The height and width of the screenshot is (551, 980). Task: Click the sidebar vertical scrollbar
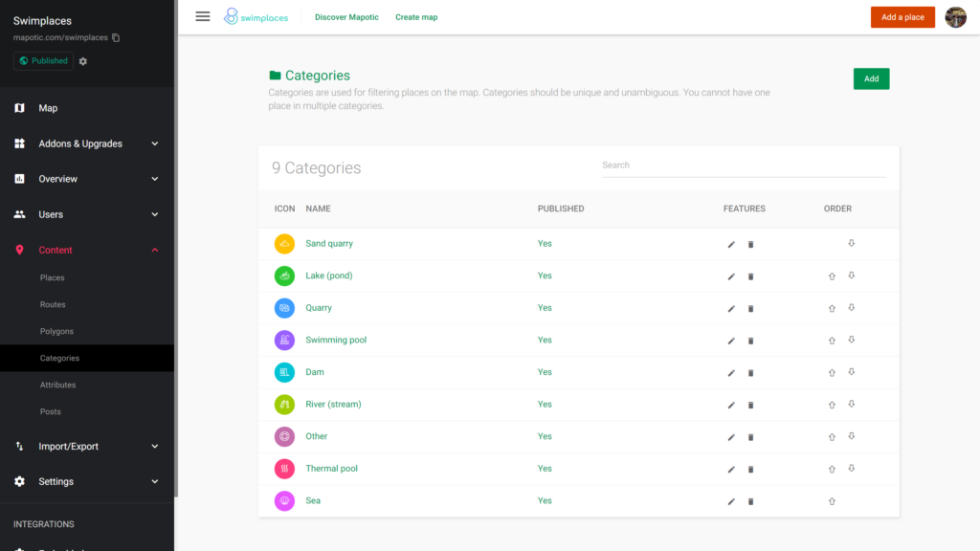pyautogui.click(x=176, y=250)
